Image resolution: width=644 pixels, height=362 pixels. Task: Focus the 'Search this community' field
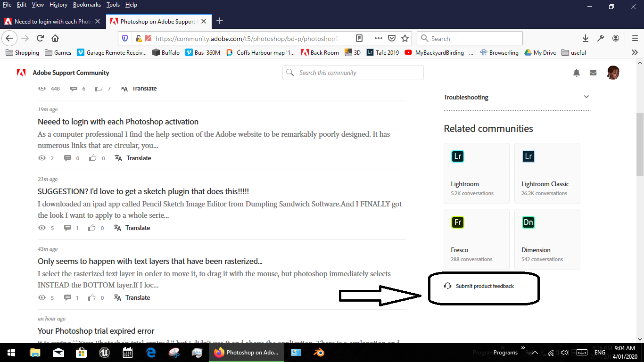(353, 73)
